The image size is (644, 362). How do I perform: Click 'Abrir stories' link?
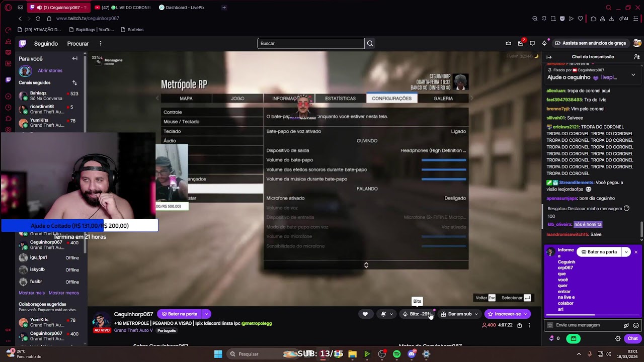click(50, 71)
